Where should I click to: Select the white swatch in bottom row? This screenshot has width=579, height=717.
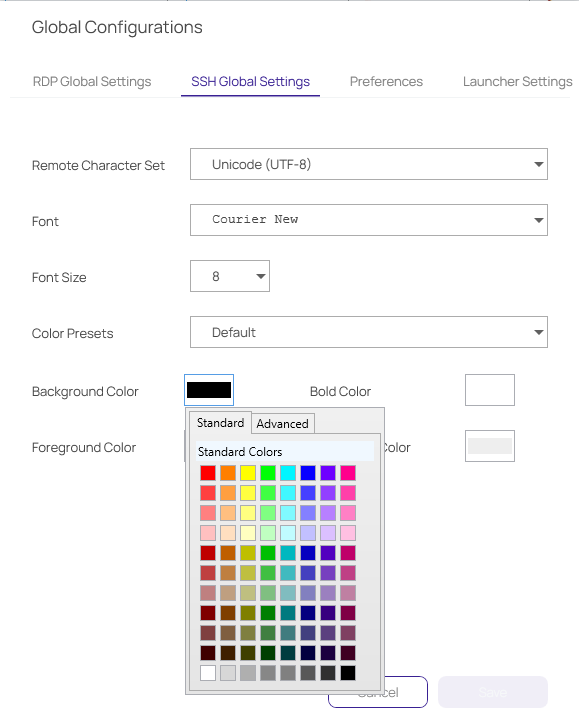click(x=208, y=673)
